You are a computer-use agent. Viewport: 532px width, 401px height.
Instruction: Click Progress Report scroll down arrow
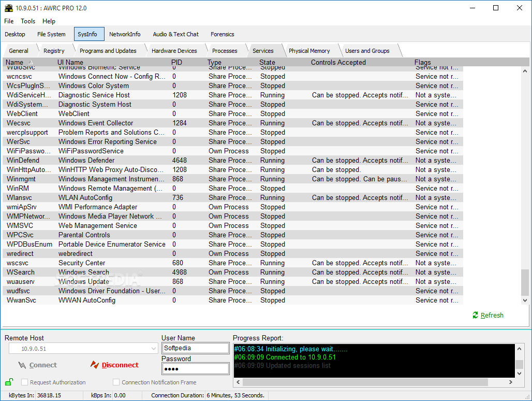click(x=519, y=374)
